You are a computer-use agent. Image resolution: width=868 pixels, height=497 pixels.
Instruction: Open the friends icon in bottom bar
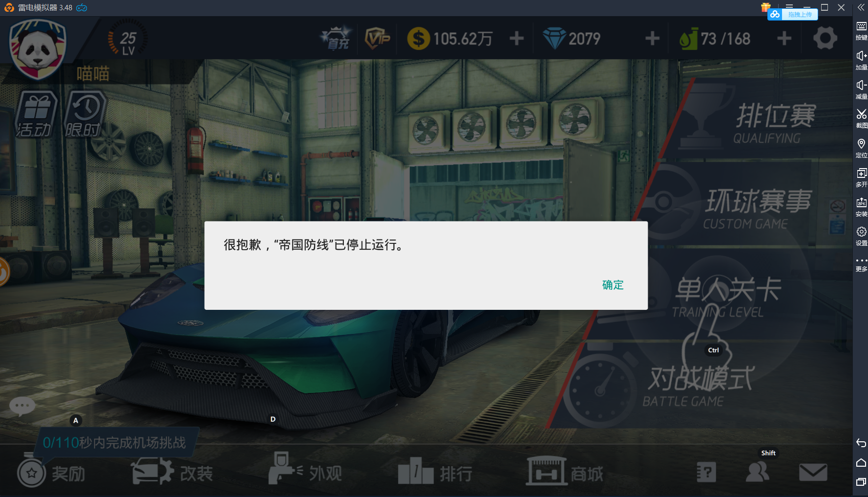pyautogui.click(x=758, y=472)
